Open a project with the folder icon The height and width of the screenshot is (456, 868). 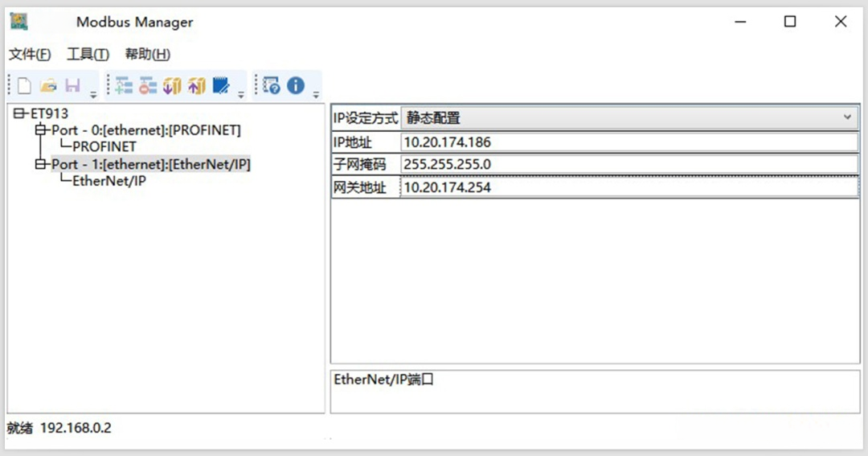[49, 86]
